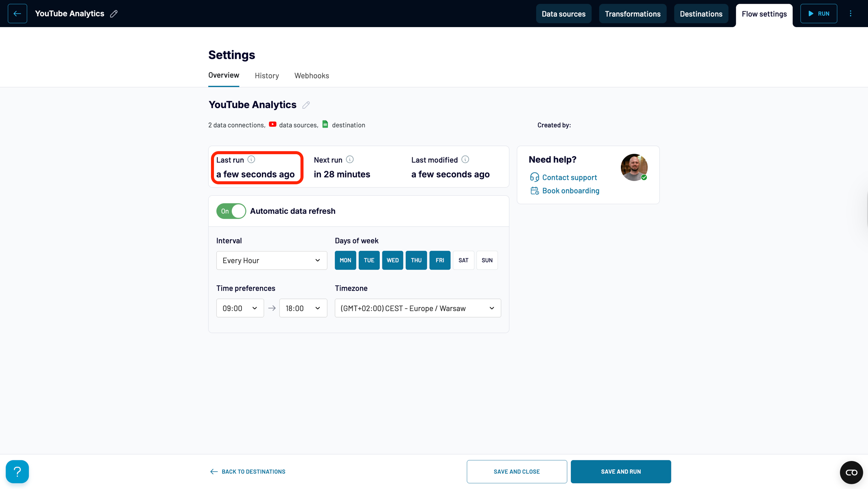Enable SAT in days of week
Screen dimensions: 868x489
[x=463, y=260]
